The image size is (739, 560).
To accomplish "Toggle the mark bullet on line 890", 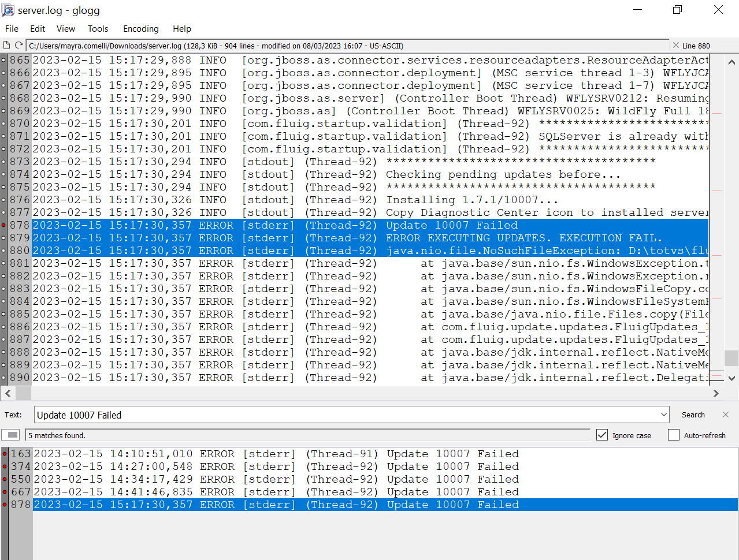I will pyautogui.click(x=4, y=378).
